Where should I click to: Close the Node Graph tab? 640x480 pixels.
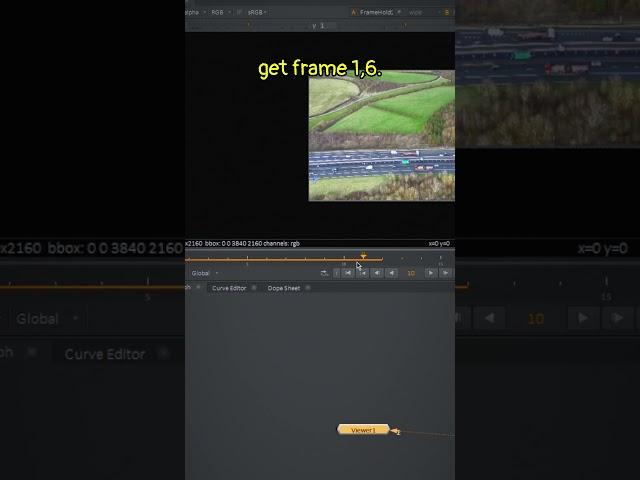(198, 287)
